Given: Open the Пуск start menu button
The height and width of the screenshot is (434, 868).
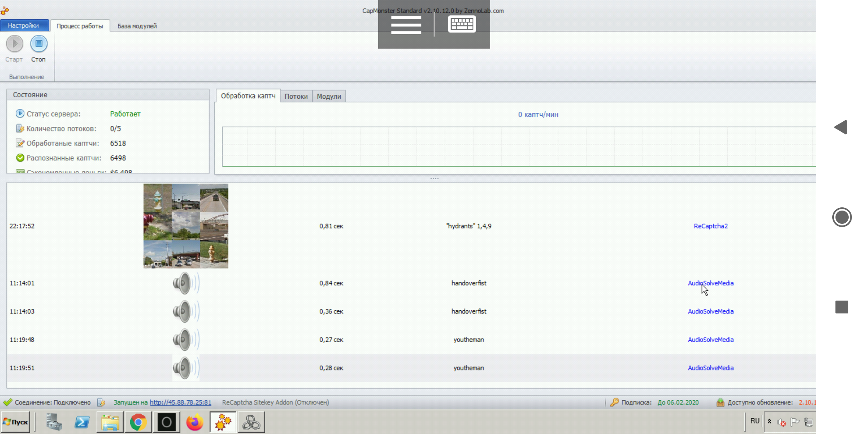Looking at the screenshot, I should click(16, 422).
